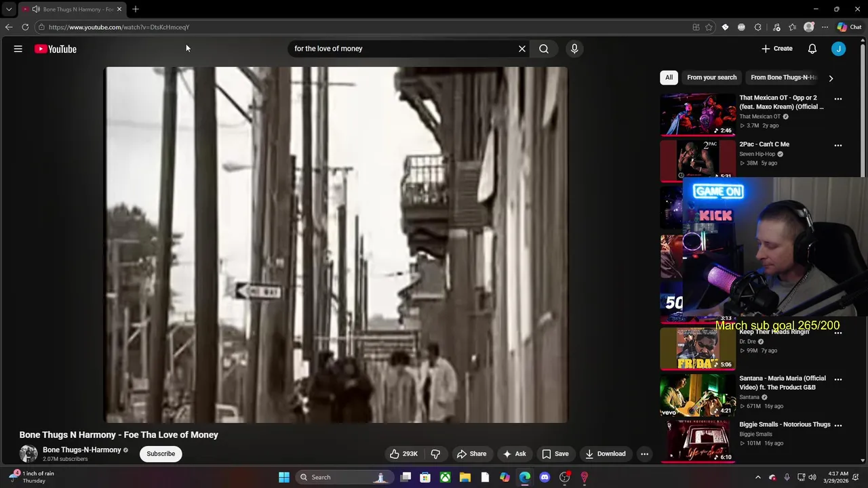Open the Create menu
Screen dimensions: 868x488
pos(777,49)
